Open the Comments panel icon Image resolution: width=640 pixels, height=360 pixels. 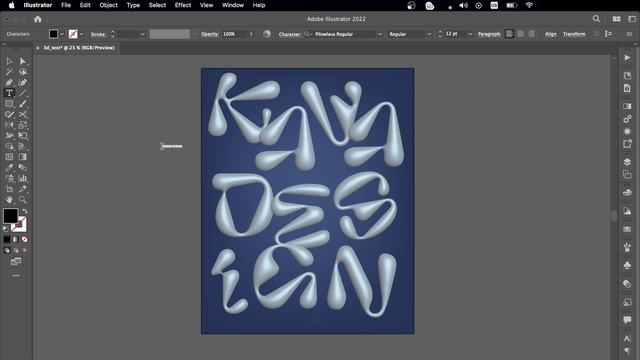tap(627, 320)
